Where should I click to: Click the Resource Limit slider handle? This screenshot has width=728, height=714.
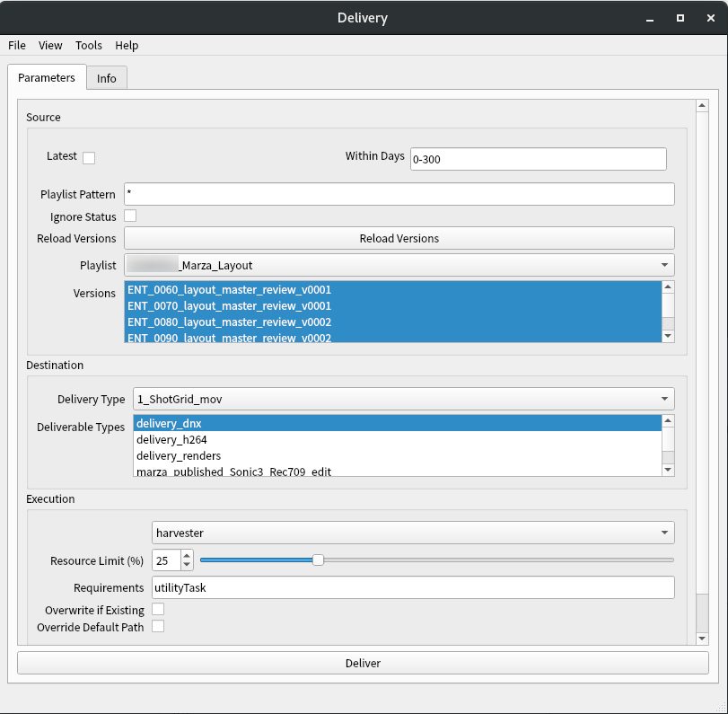(x=318, y=560)
